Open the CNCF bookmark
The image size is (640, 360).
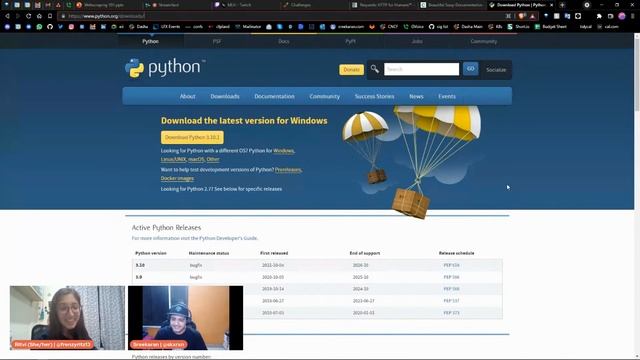pos(389,27)
